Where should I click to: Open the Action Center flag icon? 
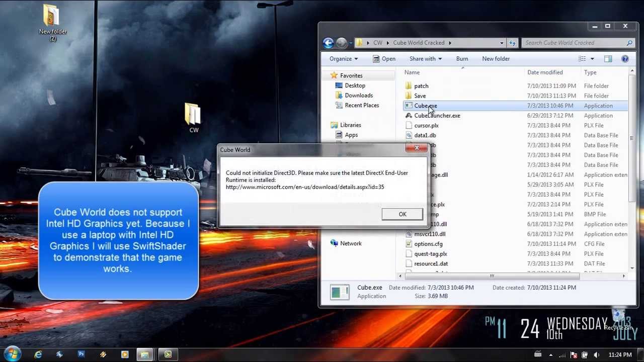(x=574, y=355)
